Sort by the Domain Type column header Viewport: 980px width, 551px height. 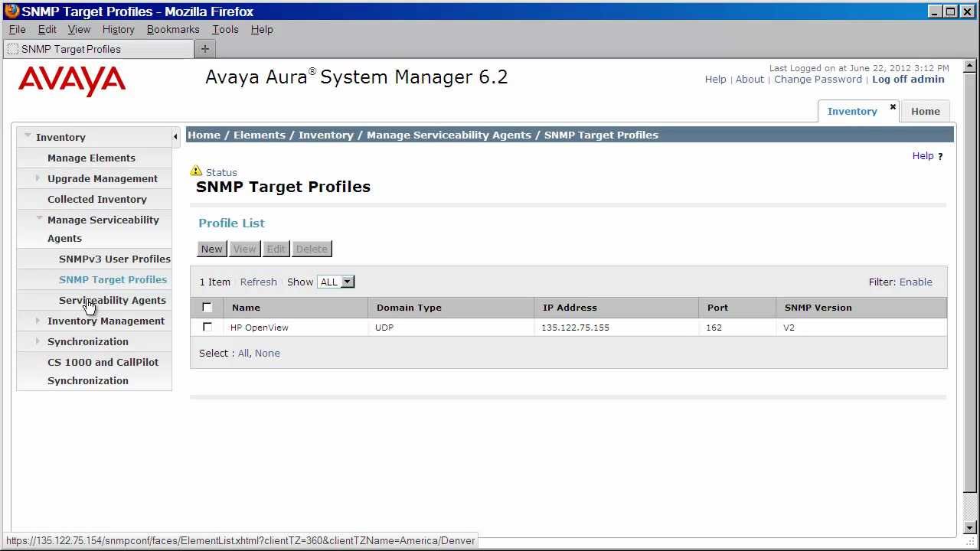409,308
